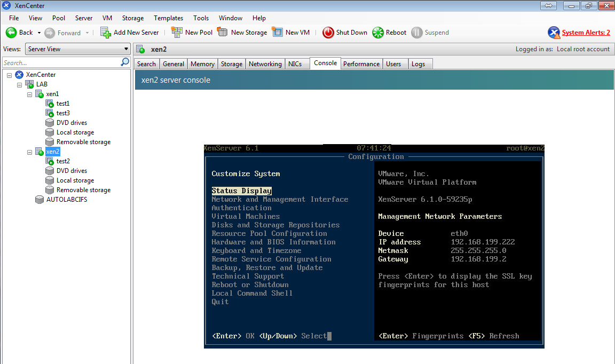Click the search magnifier icon
The height and width of the screenshot is (364, 615).
click(125, 62)
